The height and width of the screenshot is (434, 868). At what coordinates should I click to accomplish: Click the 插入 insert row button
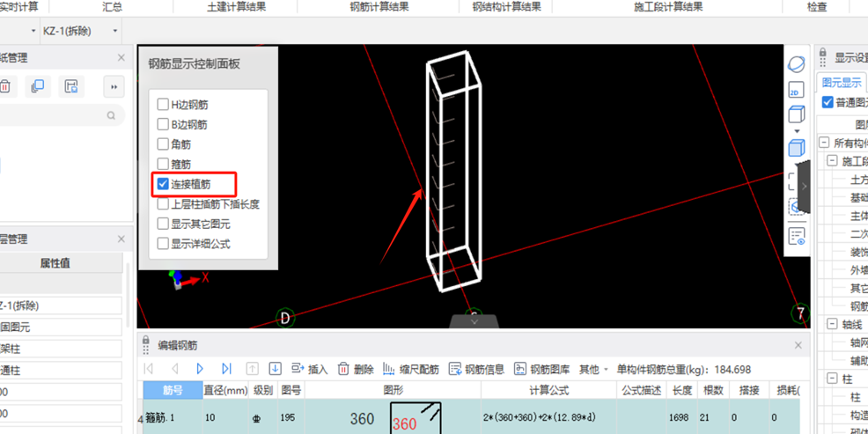click(310, 369)
